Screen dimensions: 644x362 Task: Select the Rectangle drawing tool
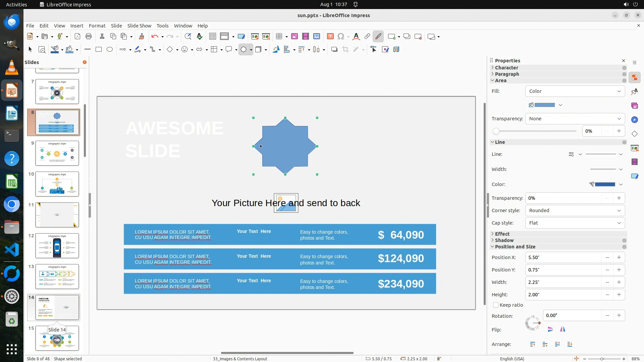point(99,50)
